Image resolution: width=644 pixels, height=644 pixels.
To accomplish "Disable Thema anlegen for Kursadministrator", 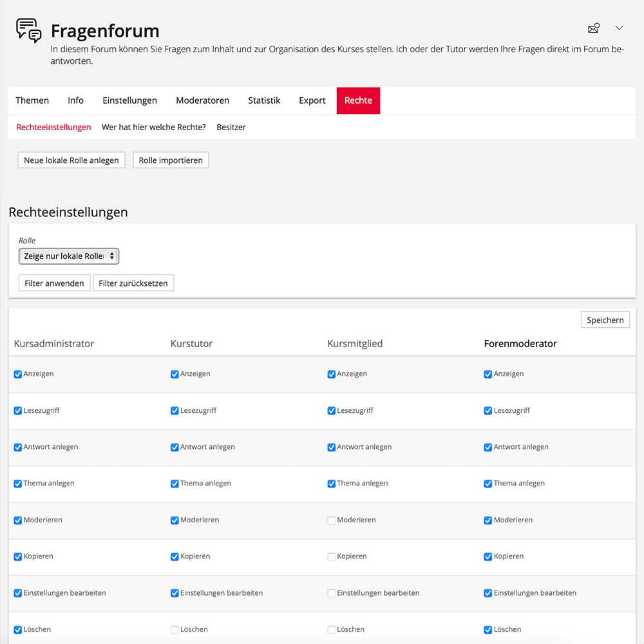I will point(18,484).
